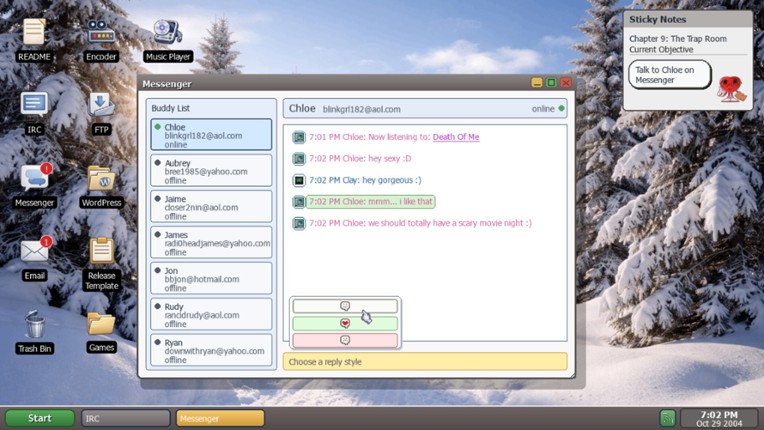Switch to IRC in the taskbar
Viewport: 764px width, 430px height.
tap(125, 418)
